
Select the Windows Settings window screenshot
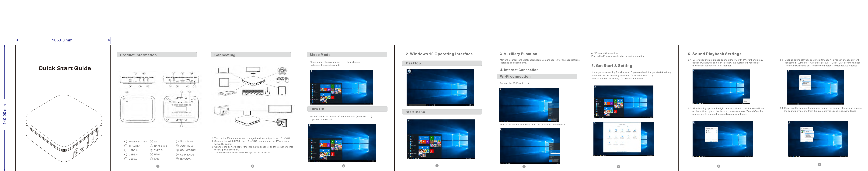pos(623,139)
